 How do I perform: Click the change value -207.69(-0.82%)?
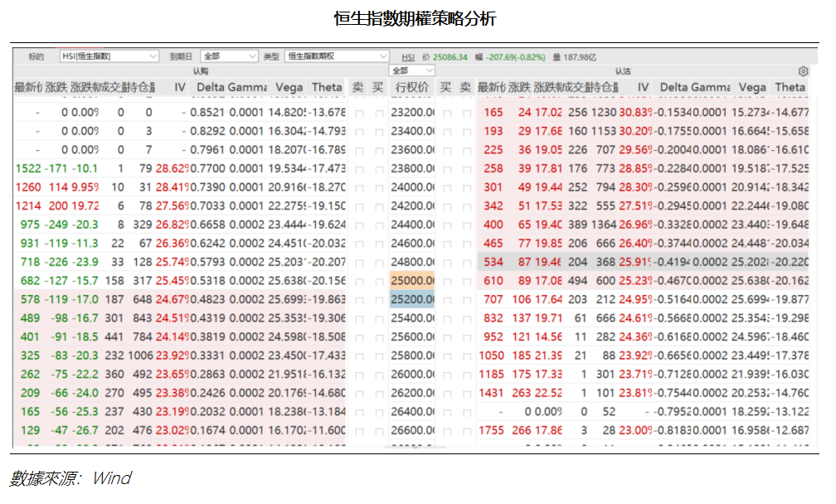pos(516,57)
